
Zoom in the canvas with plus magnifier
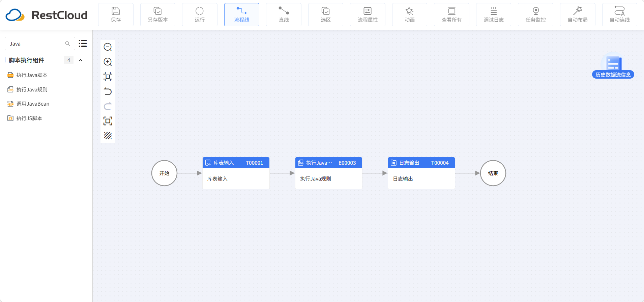pos(108,62)
